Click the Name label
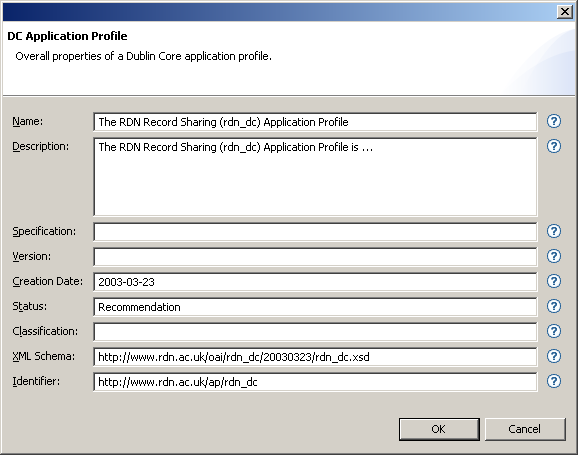Viewport: 578px width, 455px height. click(28, 121)
